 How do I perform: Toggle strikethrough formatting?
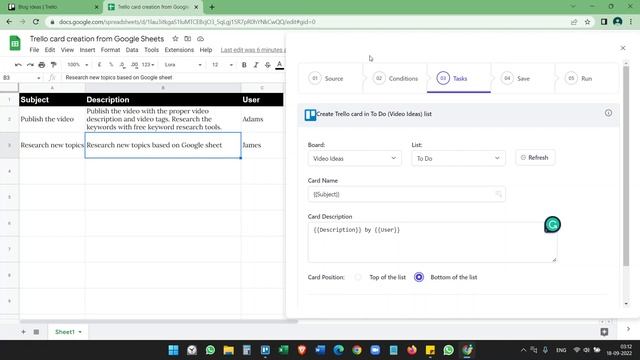point(268,65)
